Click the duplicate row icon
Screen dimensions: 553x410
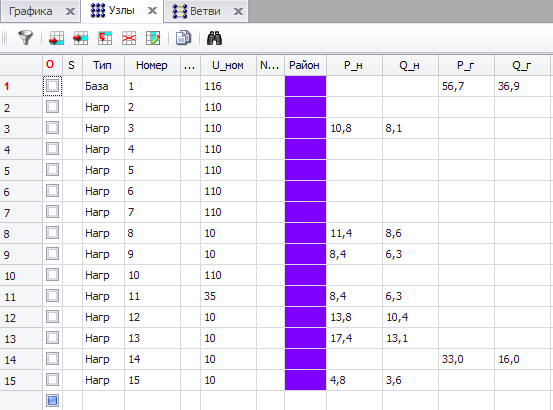(105, 38)
